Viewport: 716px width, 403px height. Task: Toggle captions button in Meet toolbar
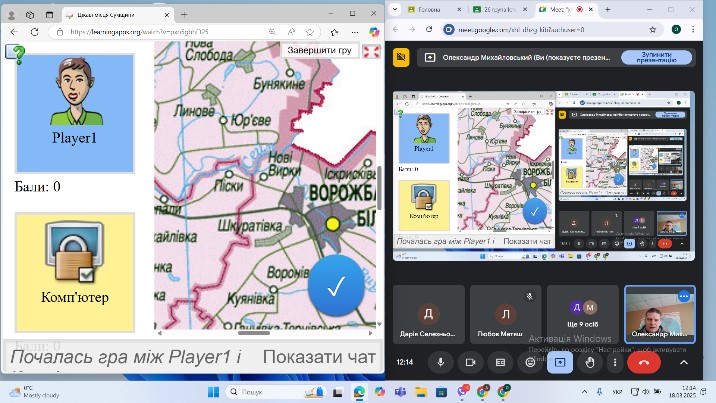pos(501,362)
